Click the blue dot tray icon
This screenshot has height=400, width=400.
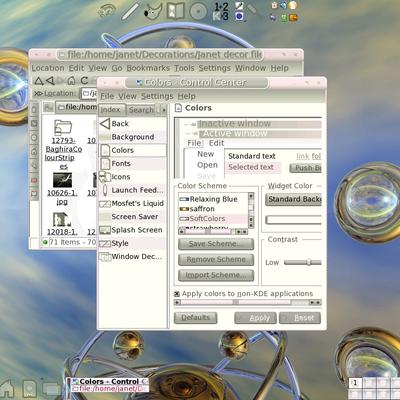[239, 16]
